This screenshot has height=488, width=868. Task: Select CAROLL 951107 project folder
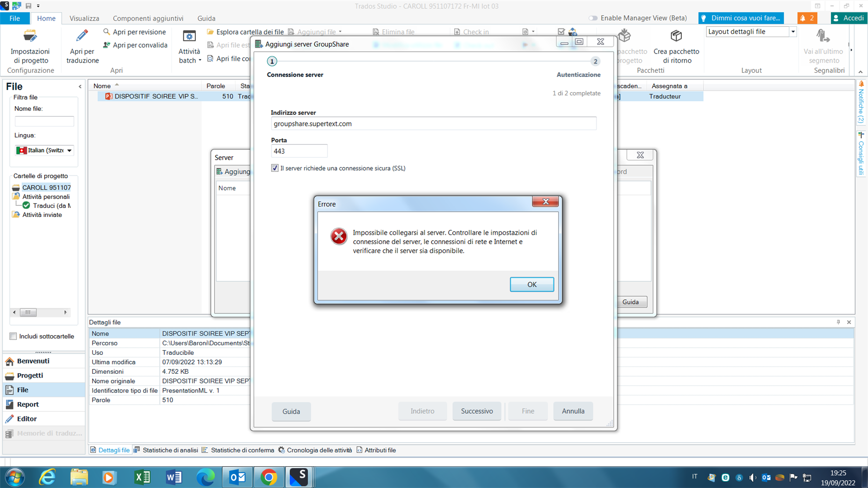[x=42, y=188]
